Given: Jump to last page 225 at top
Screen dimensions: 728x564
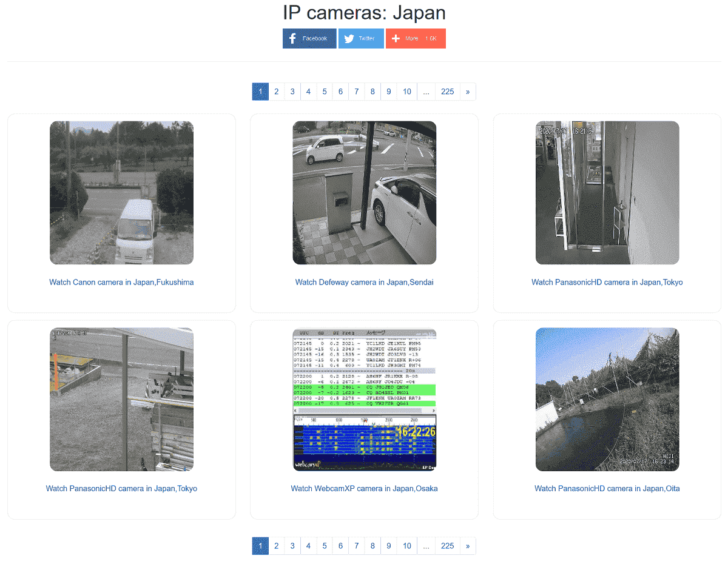Looking at the screenshot, I should [447, 92].
